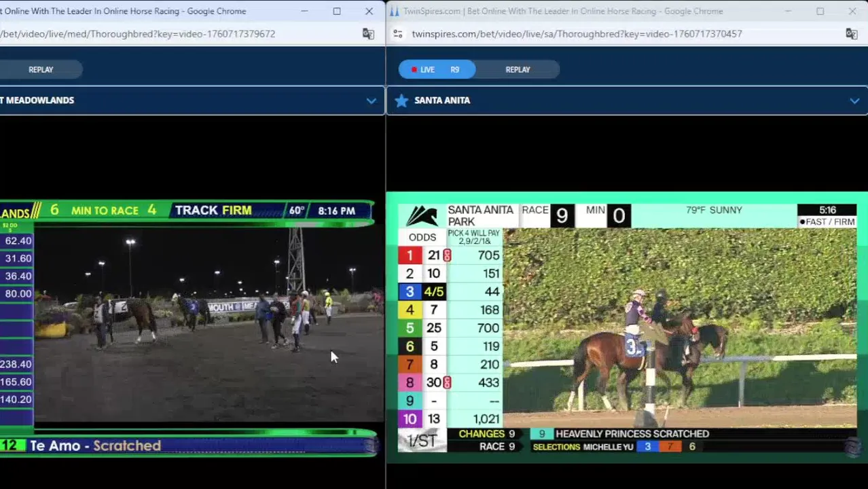
Task: Open site information icon beside twinspires.com URL
Action: [x=398, y=34]
